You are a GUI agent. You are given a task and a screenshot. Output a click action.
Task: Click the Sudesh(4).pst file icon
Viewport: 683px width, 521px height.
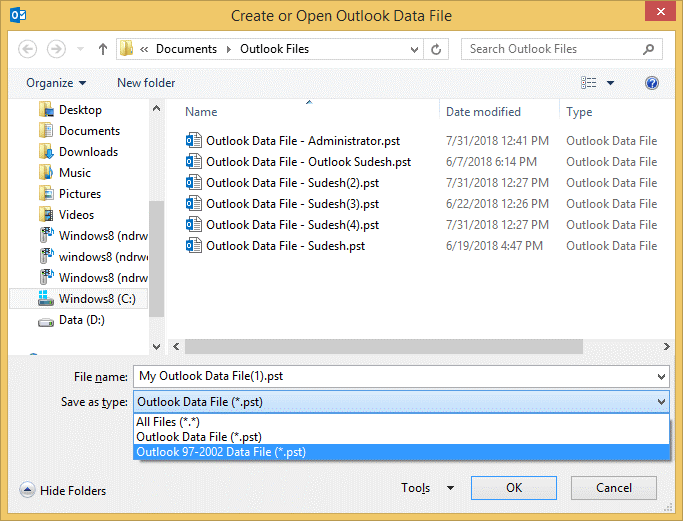coord(194,224)
